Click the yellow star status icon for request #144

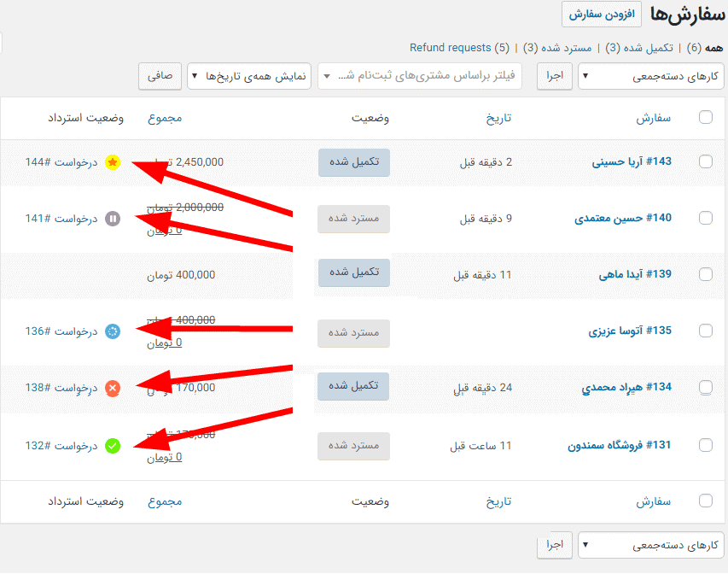point(113,162)
